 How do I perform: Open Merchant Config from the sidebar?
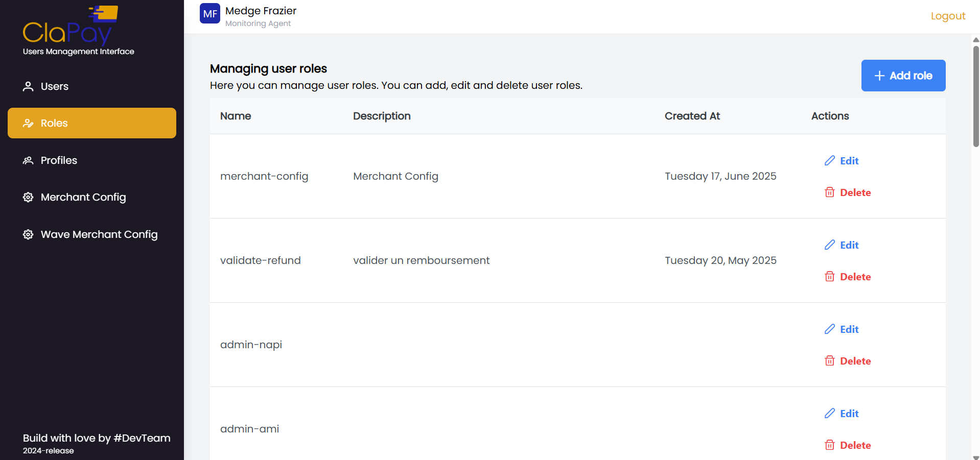click(83, 197)
